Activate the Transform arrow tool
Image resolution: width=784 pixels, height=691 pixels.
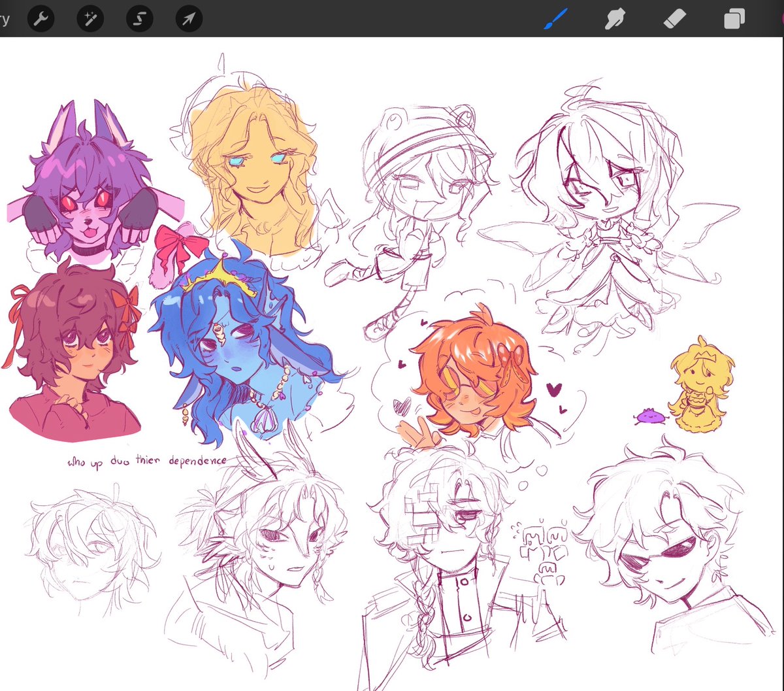pos(189,19)
